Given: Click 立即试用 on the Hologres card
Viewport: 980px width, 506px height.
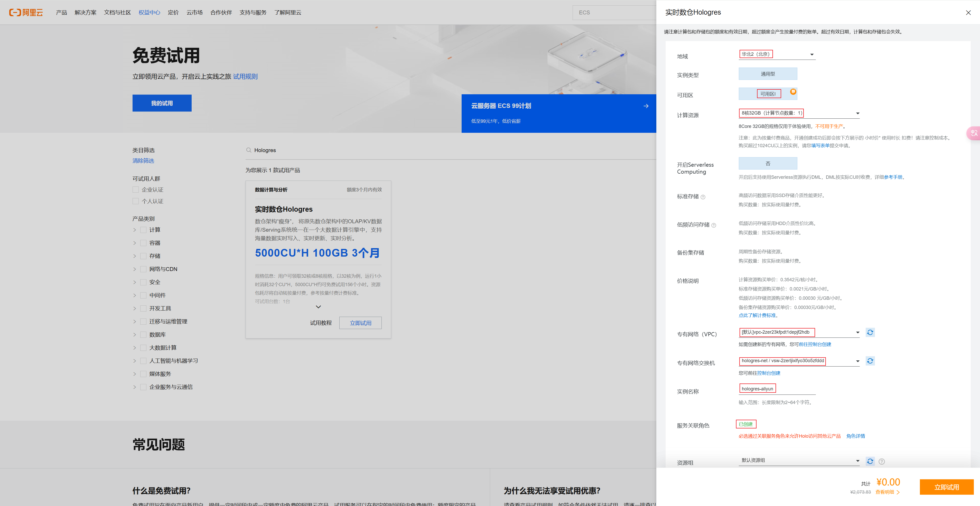Looking at the screenshot, I should (360, 323).
